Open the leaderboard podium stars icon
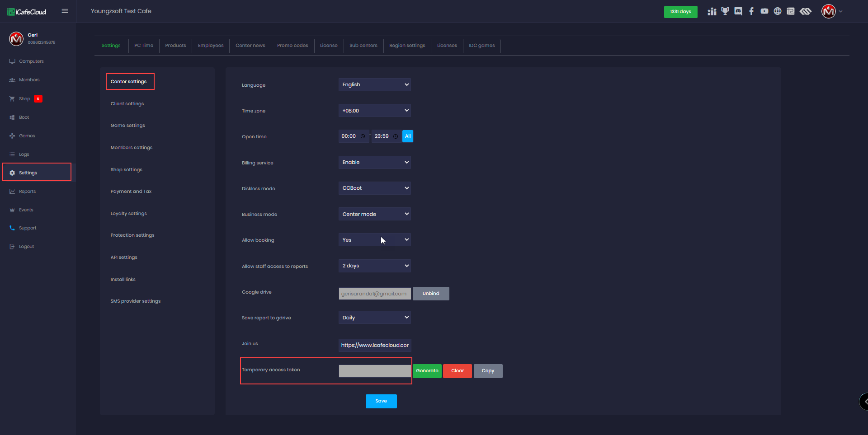 pyautogui.click(x=712, y=11)
